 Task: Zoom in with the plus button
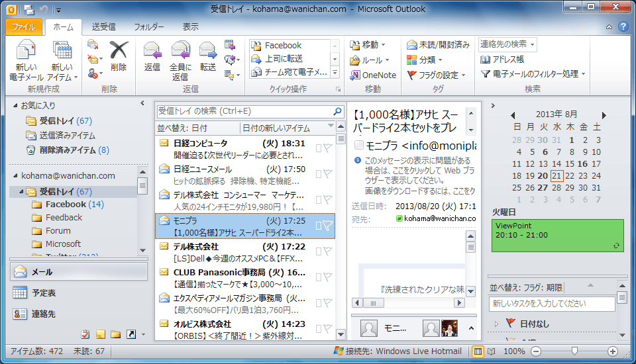[x=612, y=351]
